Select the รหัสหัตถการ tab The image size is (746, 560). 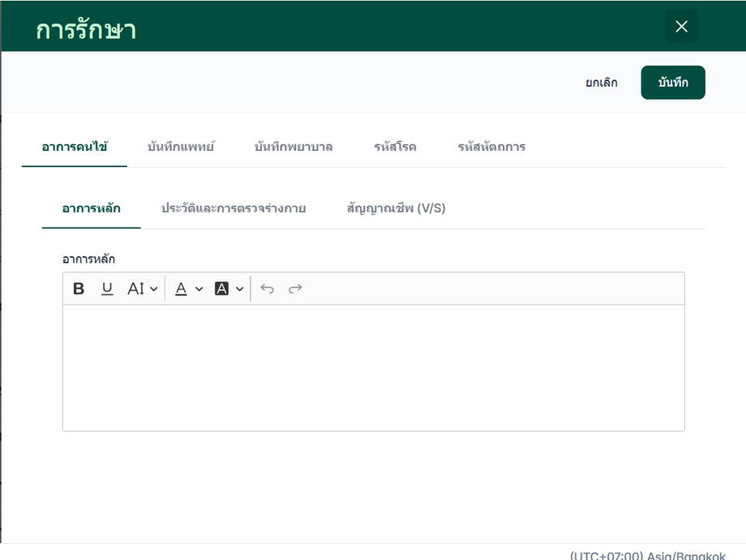tap(491, 147)
